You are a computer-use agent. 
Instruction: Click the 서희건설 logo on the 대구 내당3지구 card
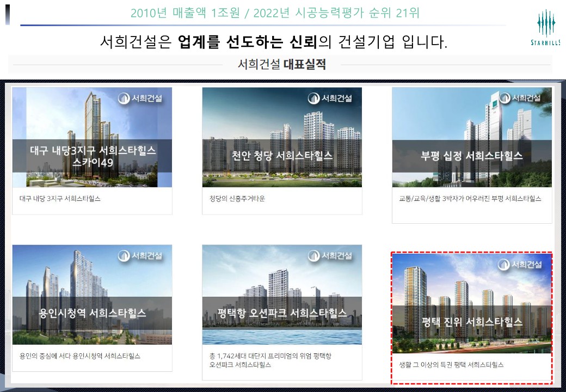pos(140,98)
